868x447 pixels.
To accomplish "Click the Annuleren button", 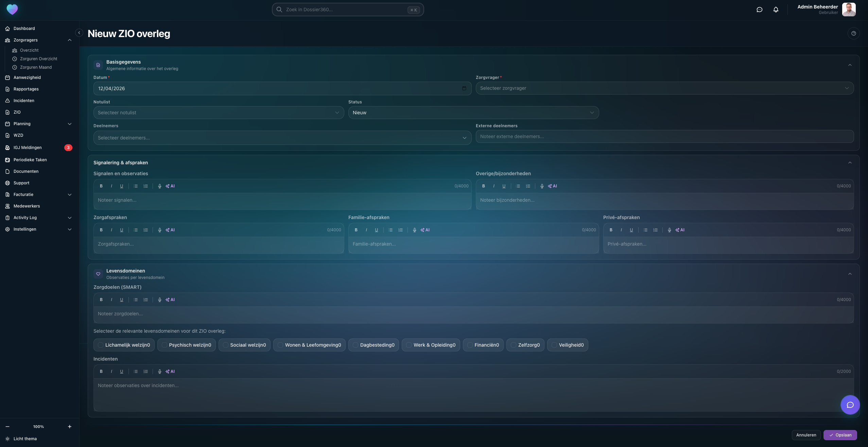I will point(806,435).
